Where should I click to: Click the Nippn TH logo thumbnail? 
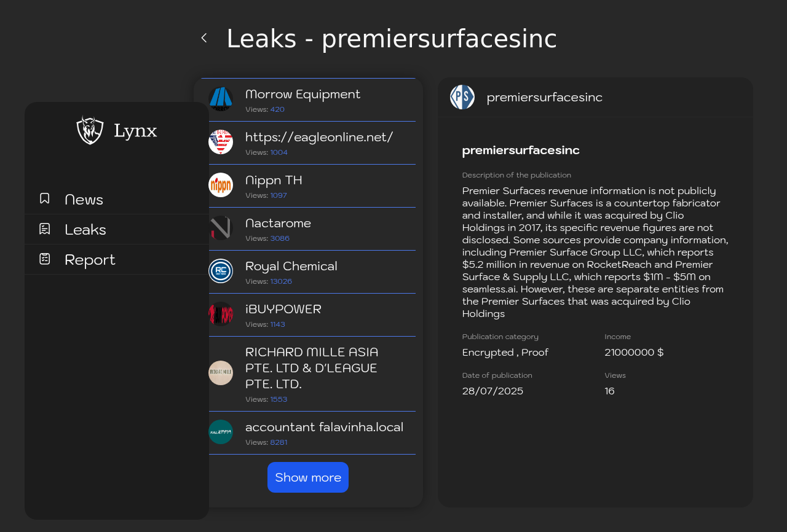click(x=221, y=185)
